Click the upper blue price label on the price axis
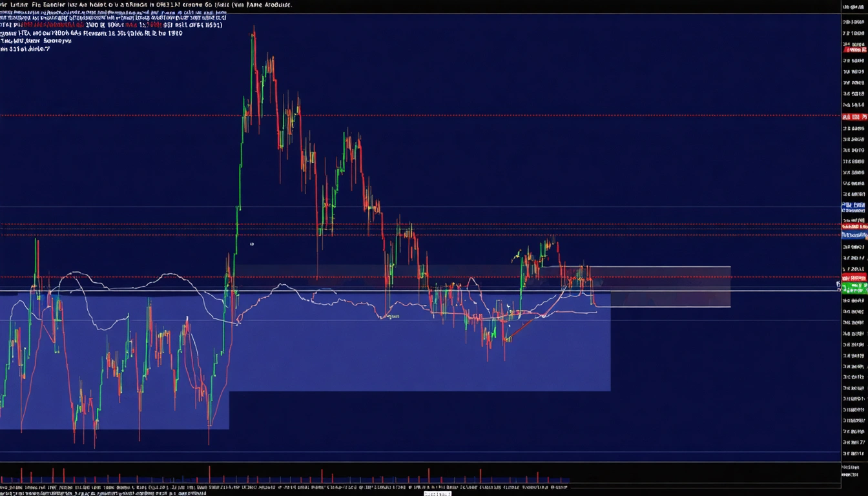868x496 pixels. 854,207
